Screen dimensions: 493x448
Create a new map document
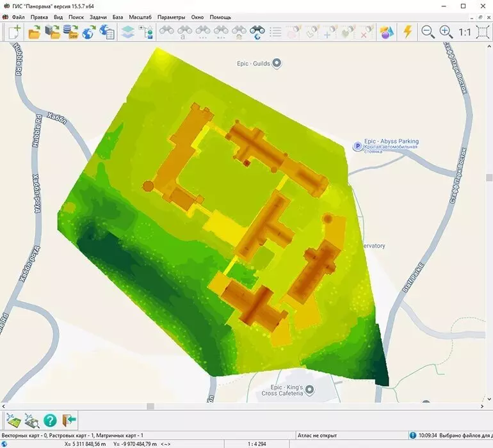pos(15,32)
